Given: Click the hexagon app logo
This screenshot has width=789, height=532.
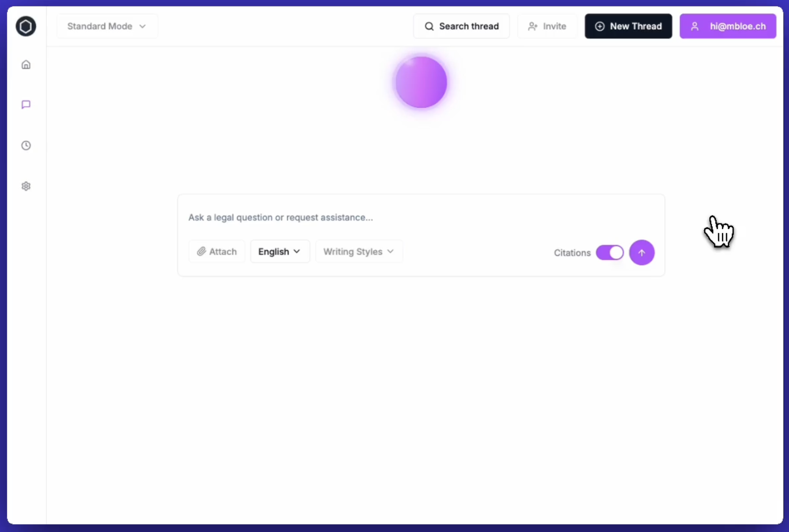Looking at the screenshot, I should click(x=26, y=26).
